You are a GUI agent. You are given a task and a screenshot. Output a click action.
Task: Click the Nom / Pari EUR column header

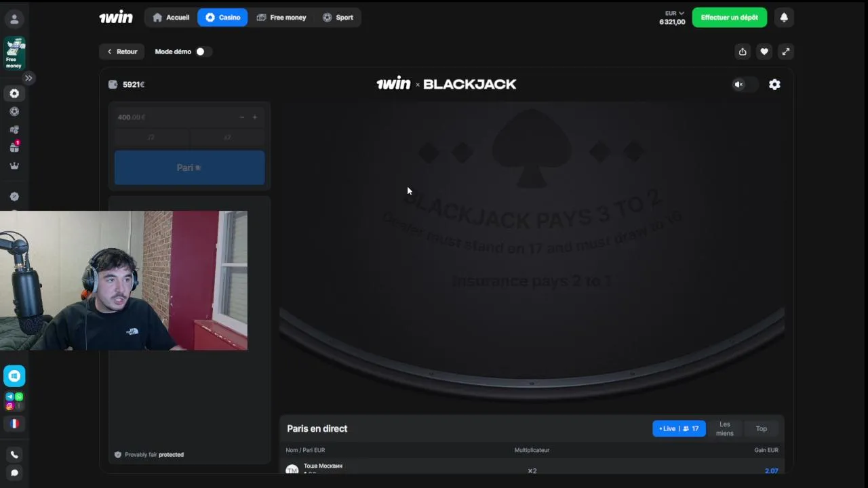(x=305, y=450)
